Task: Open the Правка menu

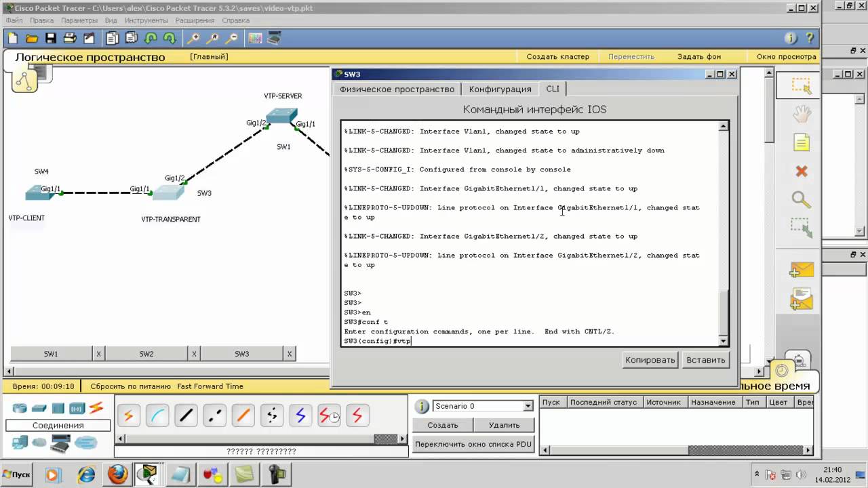Action: click(41, 20)
